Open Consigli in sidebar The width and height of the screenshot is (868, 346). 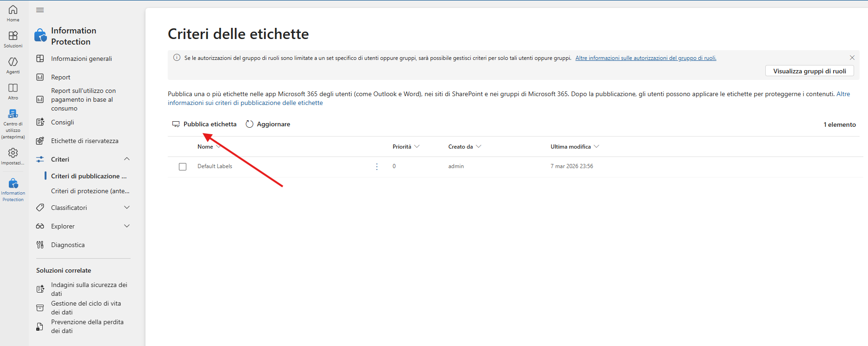(62, 122)
